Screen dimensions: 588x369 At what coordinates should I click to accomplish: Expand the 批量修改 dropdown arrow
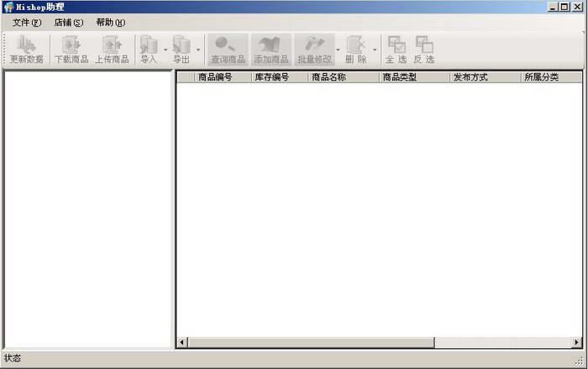338,50
